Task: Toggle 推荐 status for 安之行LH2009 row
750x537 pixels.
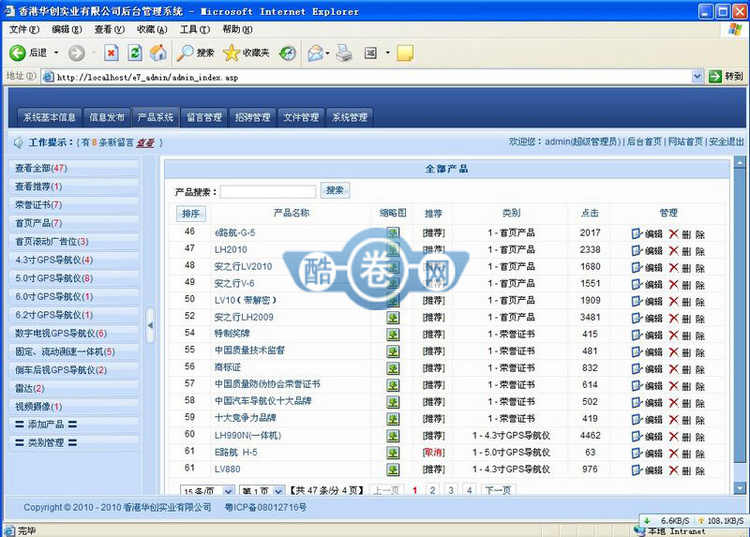Action: [434, 318]
